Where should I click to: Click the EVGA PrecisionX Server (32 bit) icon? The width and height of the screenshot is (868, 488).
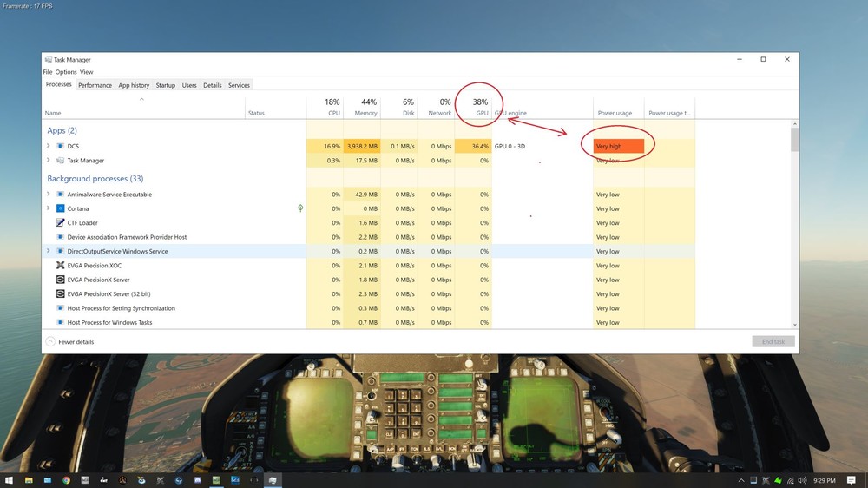pyautogui.click(x=61, y=294)
